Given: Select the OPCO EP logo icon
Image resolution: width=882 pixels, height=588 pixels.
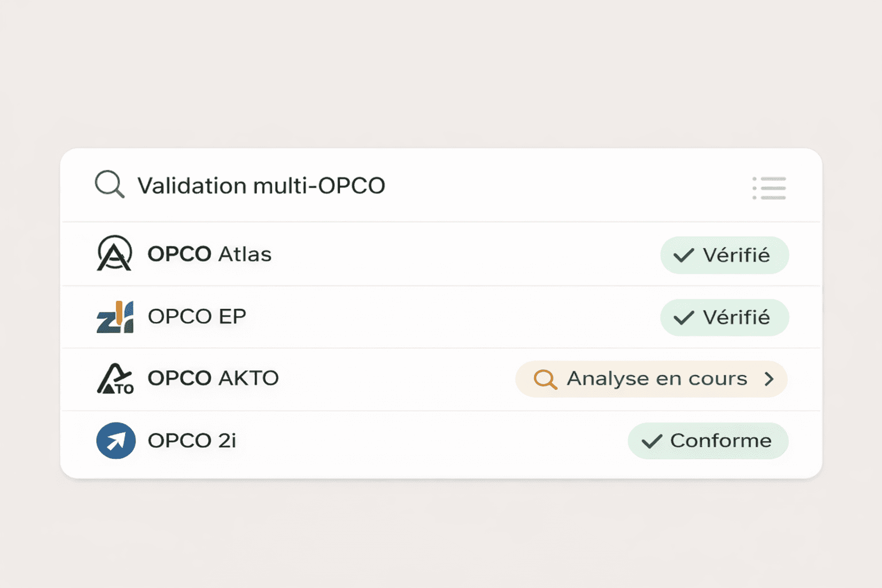Looking at the screenshot, I should 114,317.
